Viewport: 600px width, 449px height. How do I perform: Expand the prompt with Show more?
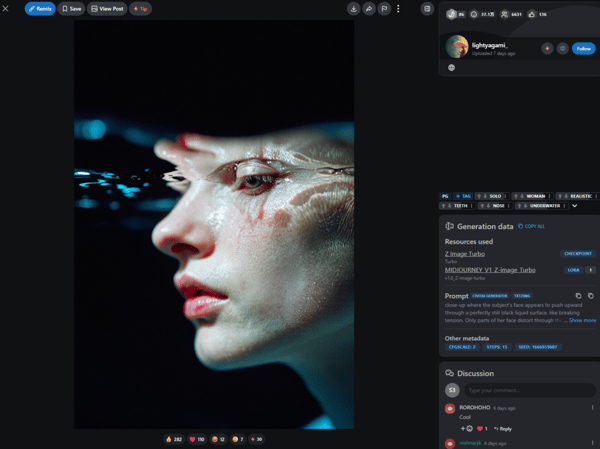tap(582, 321)
